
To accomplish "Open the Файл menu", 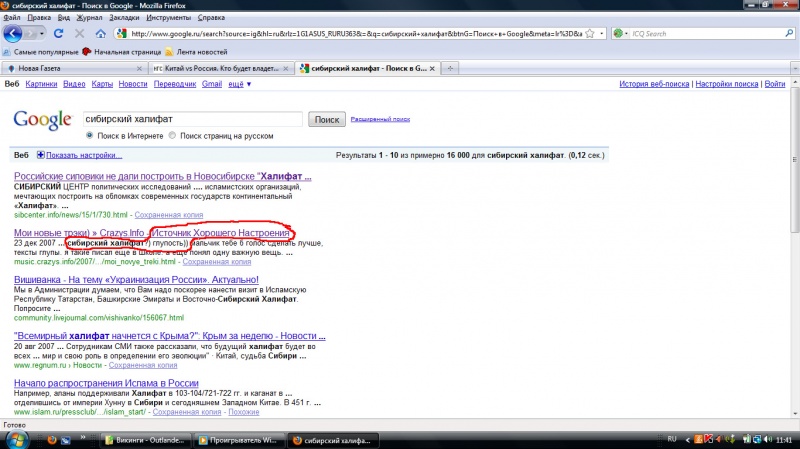I will tap(12, 18).
